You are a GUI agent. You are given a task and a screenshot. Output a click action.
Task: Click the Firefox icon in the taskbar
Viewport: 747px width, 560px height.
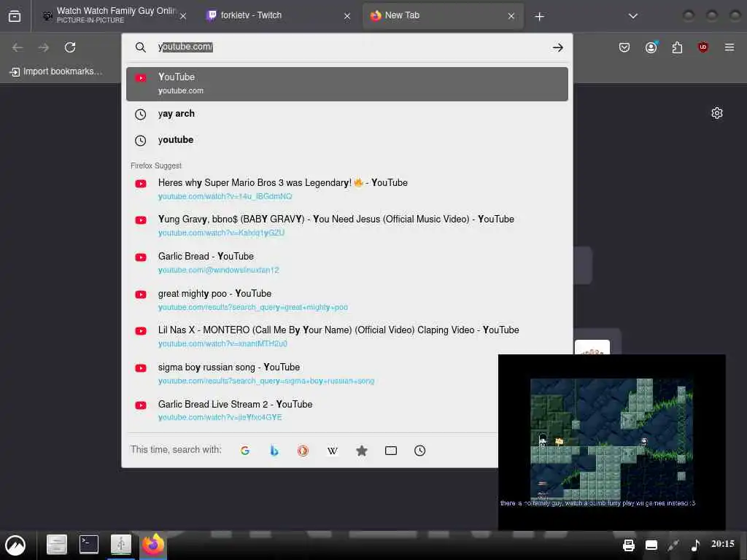click(153, 544)
